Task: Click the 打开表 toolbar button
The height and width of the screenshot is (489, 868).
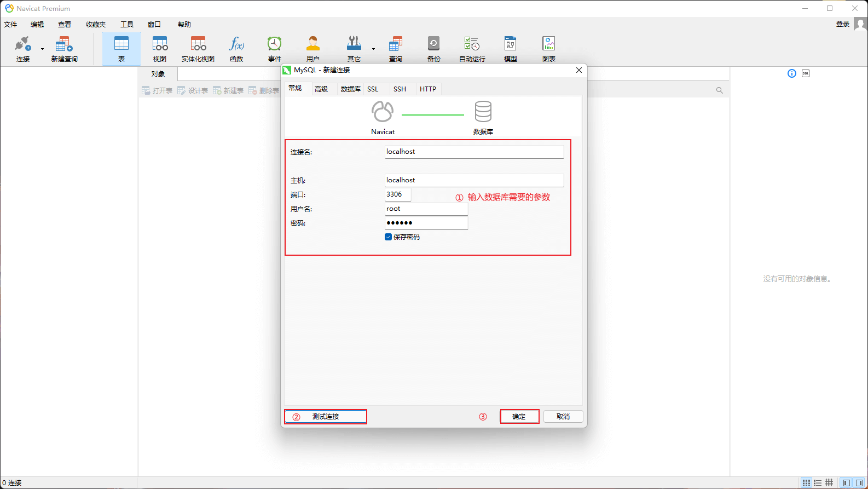Action: click(157, 90)
